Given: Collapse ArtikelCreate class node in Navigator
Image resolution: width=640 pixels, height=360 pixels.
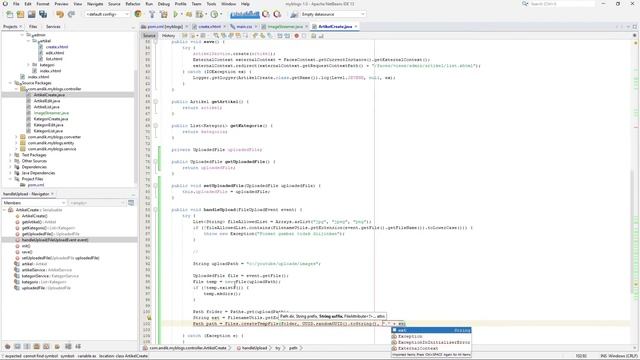Looking at the screenshot, I should 5,210.
